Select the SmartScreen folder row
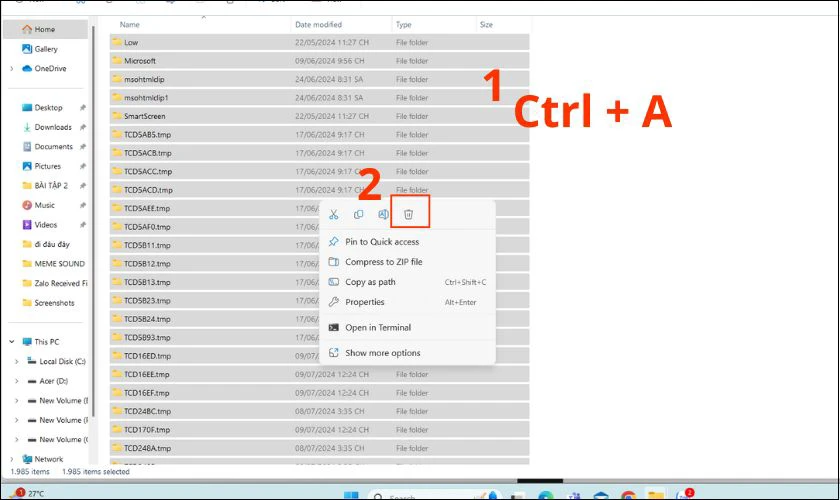 (144, 115)
